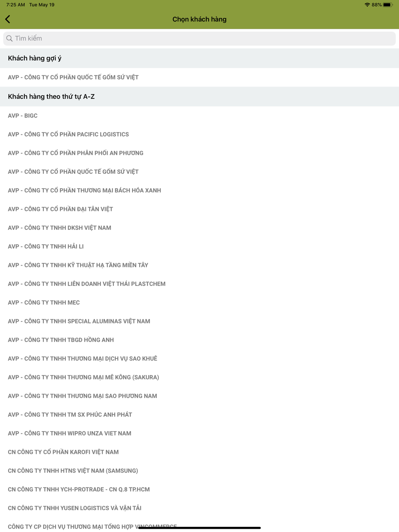Choose AVP - WIPRO UNZA VIET NAM
Viewport: 399px width, 532px height.
pyautogui.click(x=199, y=433)
